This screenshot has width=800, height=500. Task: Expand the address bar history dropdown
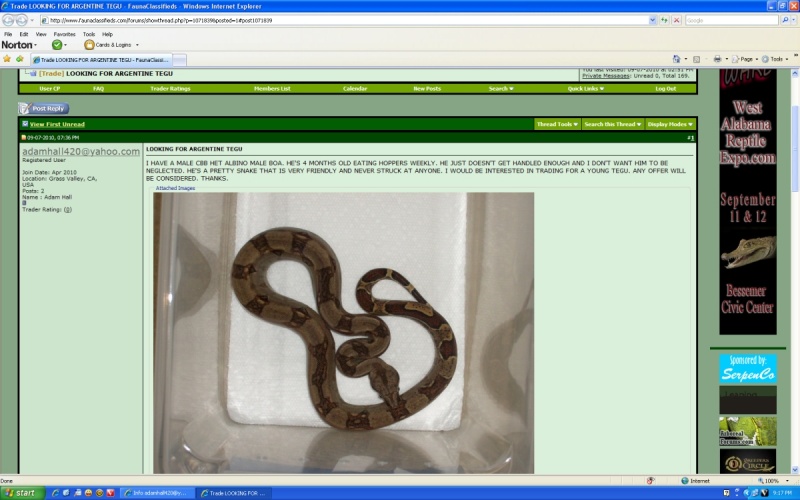click(x=653, y=20)
